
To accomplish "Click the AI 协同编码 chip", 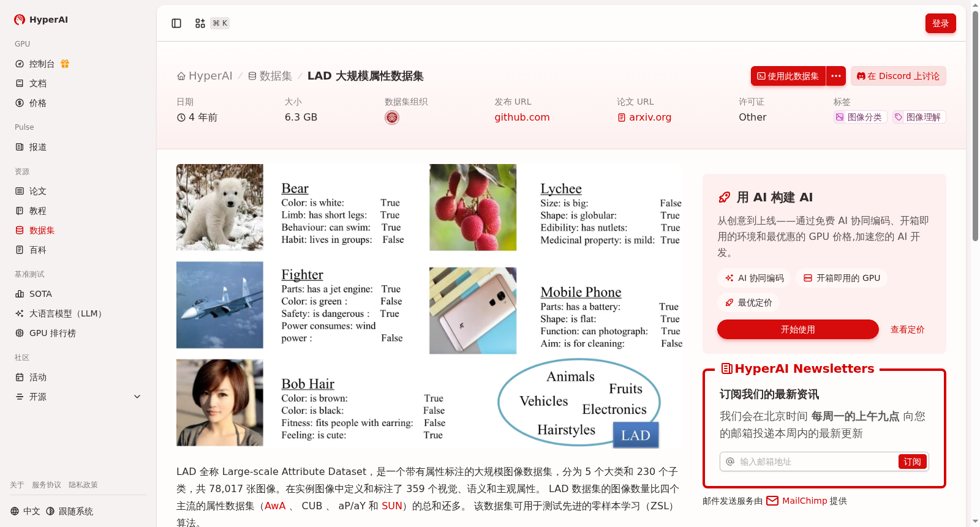I will tap(754, 278).
